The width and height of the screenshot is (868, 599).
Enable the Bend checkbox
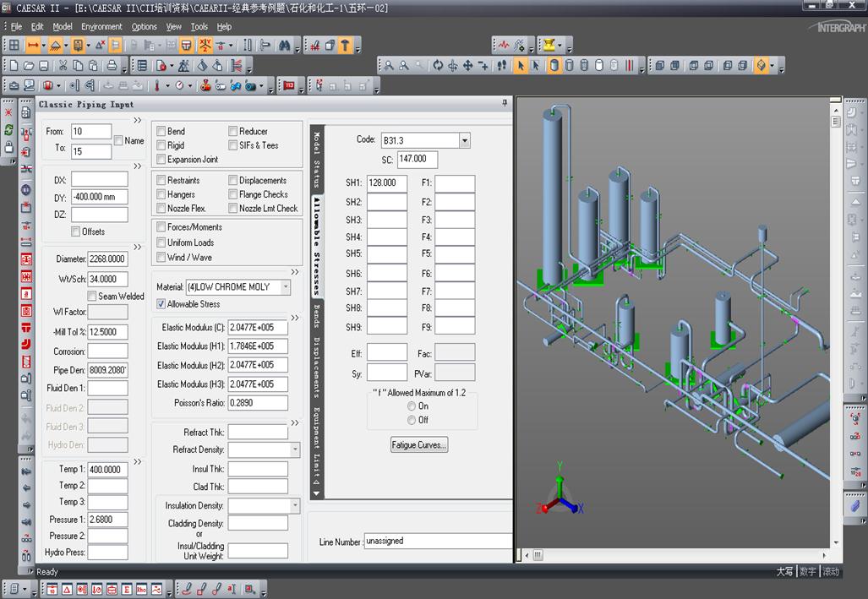pyautogui.click(x=161, y=131)
